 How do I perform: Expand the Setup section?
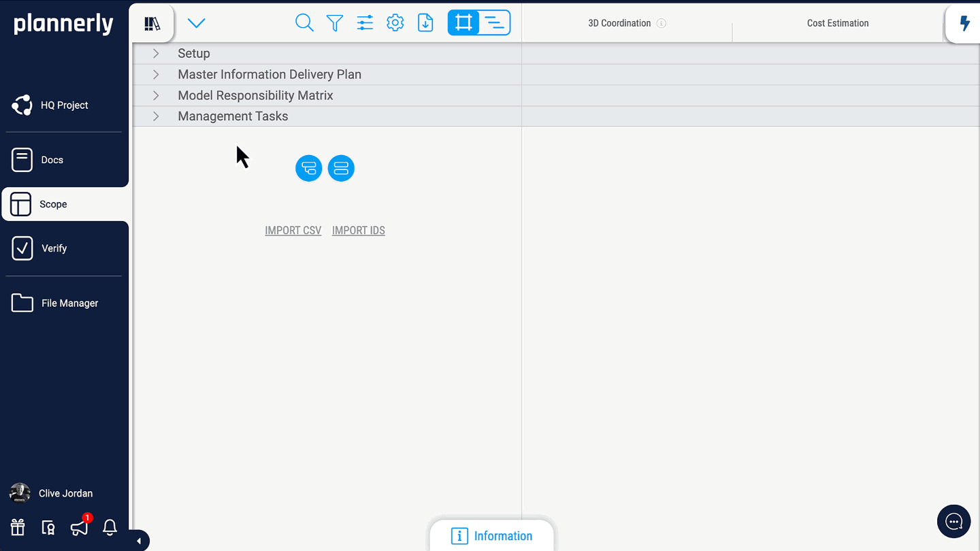(156, 53)
